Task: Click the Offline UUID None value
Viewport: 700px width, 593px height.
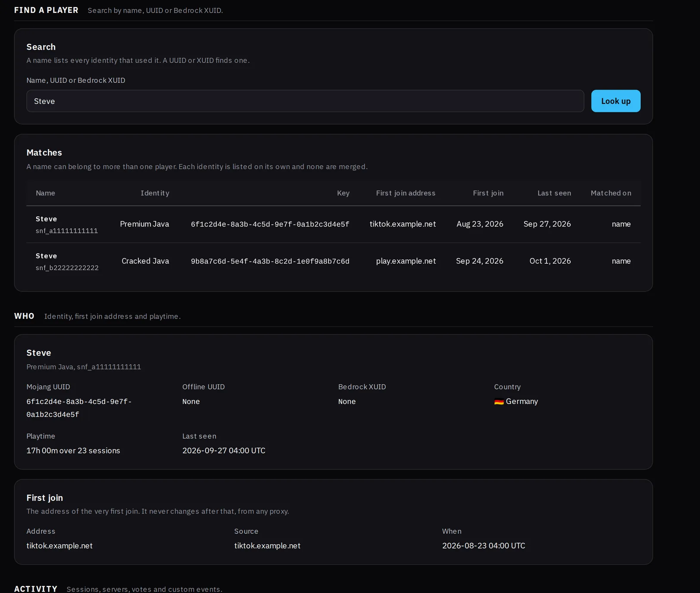Action: tap(191, 402)
